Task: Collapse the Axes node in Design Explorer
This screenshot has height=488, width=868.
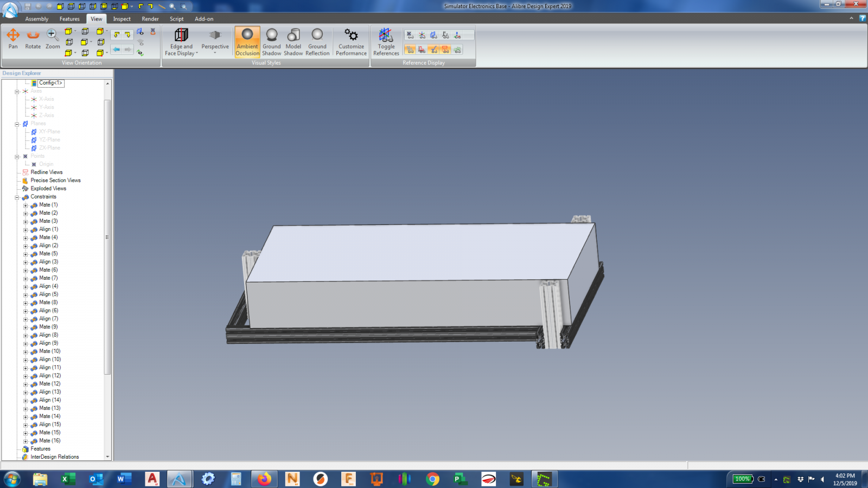Action: click(17, 92)
